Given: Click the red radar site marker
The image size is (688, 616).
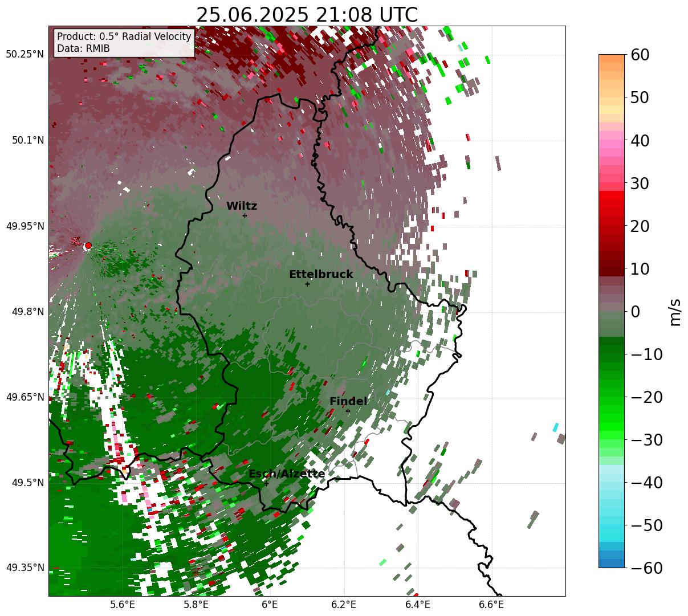Looking at the screenshot, I should click(88, 246).
